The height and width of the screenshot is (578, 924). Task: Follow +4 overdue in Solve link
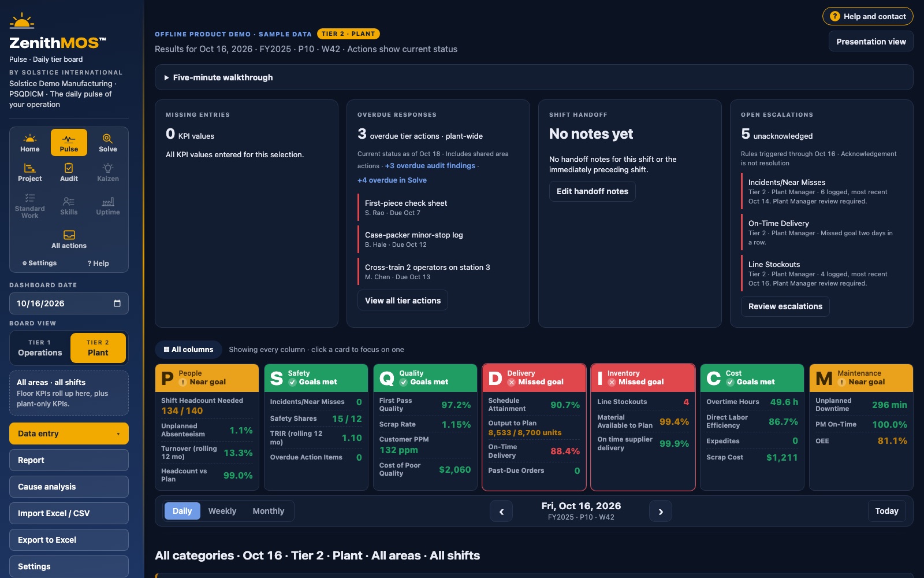[392, 180]
